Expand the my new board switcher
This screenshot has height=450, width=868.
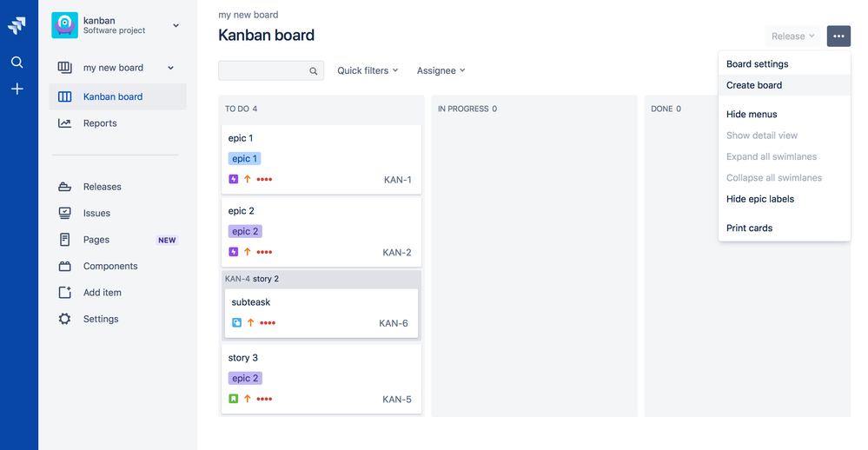(170, 68)
